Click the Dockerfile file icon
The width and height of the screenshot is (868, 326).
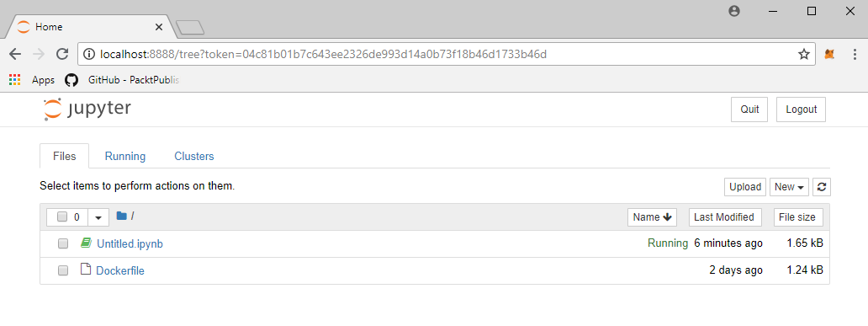pos(85,270)
